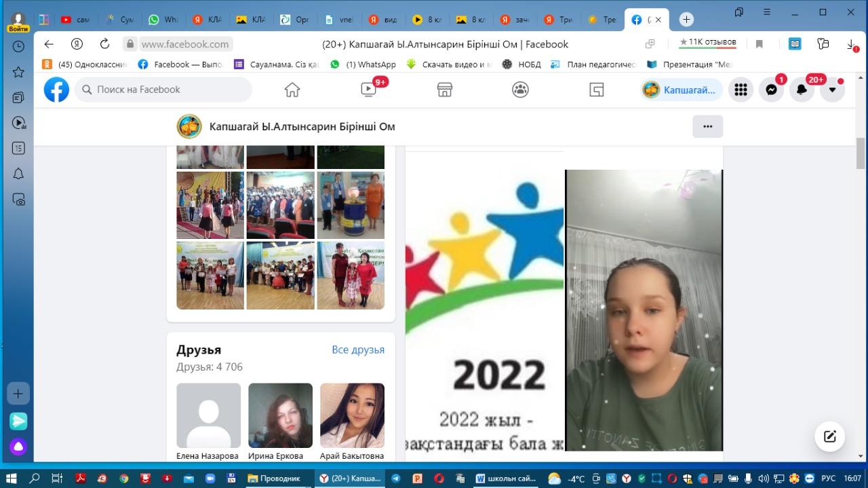
Task: Open Елена Назарова friend profile picture
Action: click(x=208, y=415)
